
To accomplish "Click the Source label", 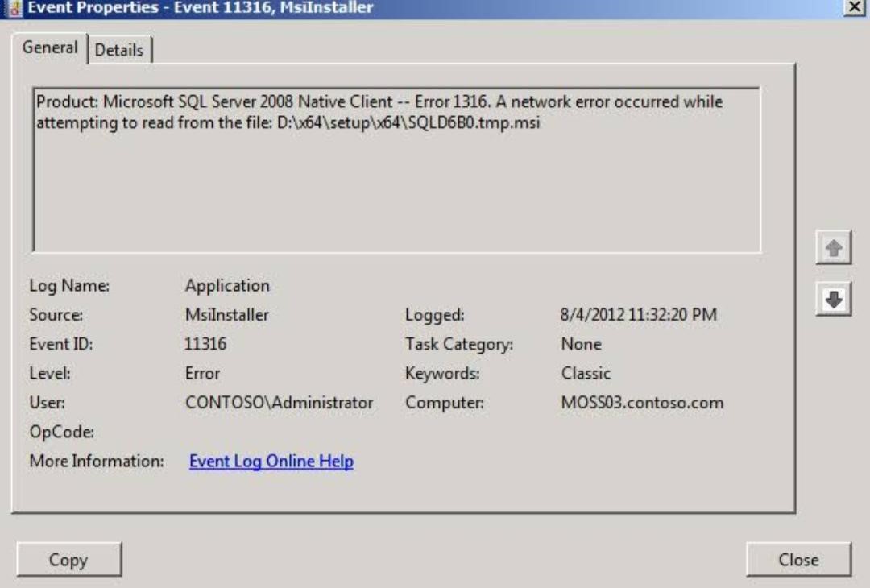I will (x=56, y=314).
